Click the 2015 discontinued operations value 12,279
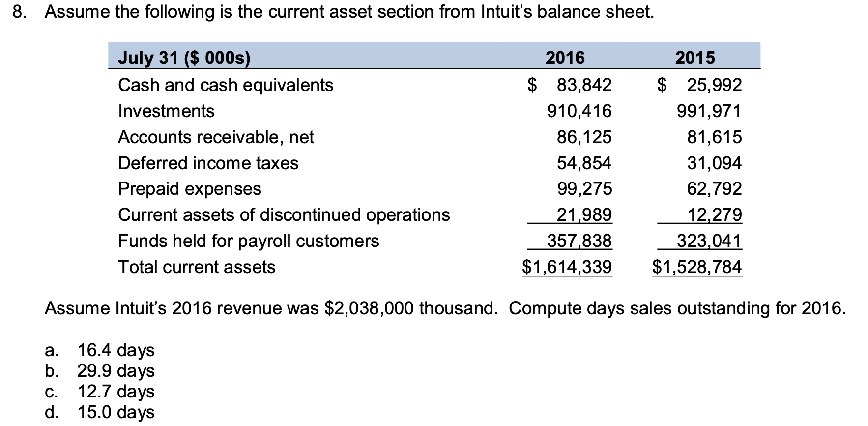868x426 pixels. tap(714, 215)
